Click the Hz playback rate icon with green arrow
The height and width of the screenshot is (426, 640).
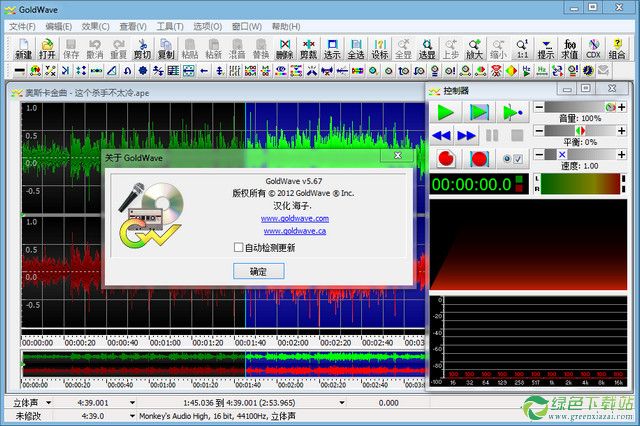coord(527,71)
